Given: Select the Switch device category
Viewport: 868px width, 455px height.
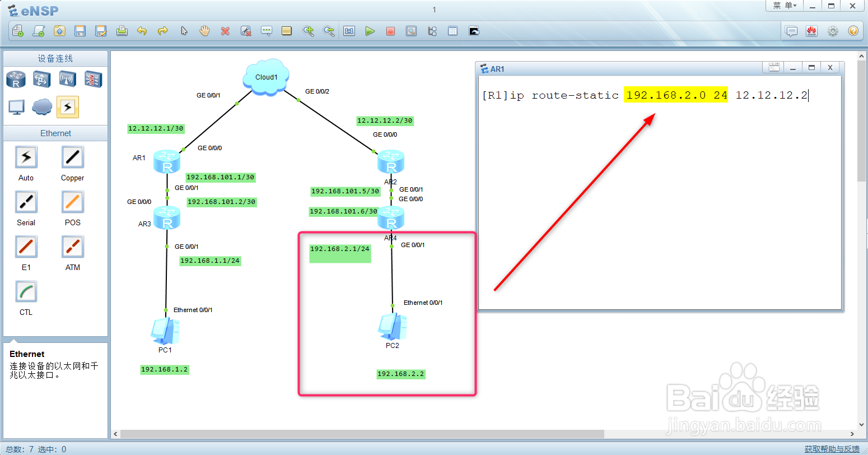Looking at the screenshot, I should [x=42, y=79].
